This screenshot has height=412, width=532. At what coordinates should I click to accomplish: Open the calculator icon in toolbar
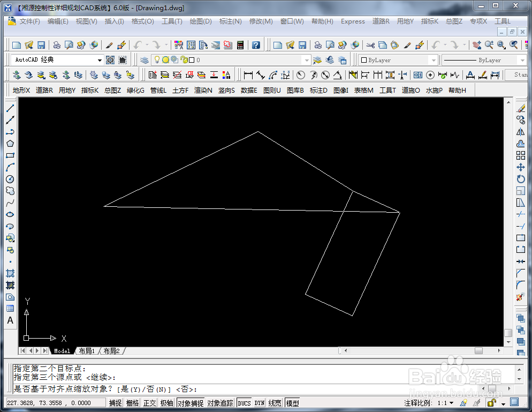[240, 45]
